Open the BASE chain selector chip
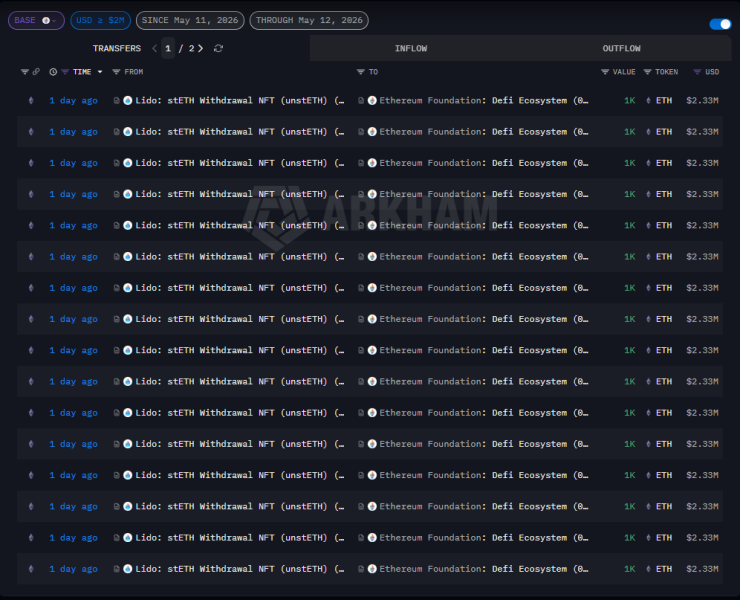The width and height of the screenshot is (740, 600). coord(36,21)
